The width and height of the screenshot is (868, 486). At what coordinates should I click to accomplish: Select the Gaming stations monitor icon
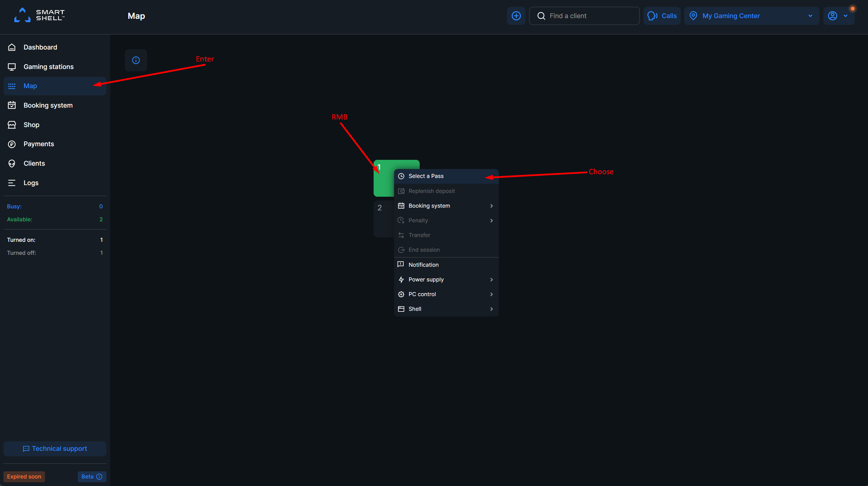click(12, 67)
